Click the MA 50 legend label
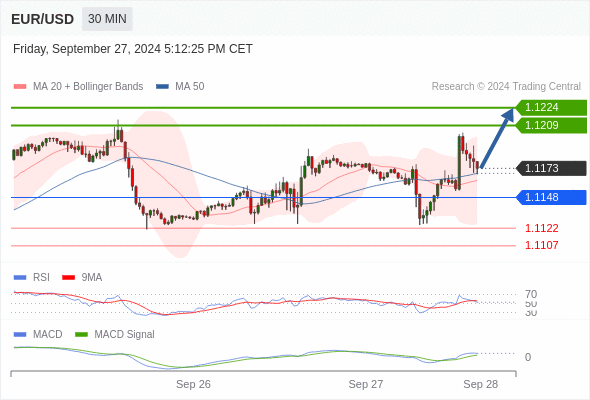The width and height of the screenshot is (590, 400). [x=190, y=87]
